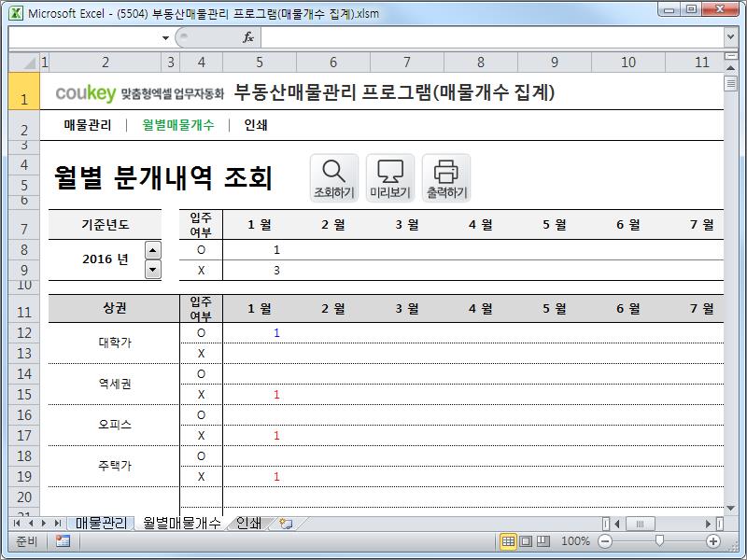Screen dimensions: 747x560
Task: Select row header 12
Action: [24, 333]
